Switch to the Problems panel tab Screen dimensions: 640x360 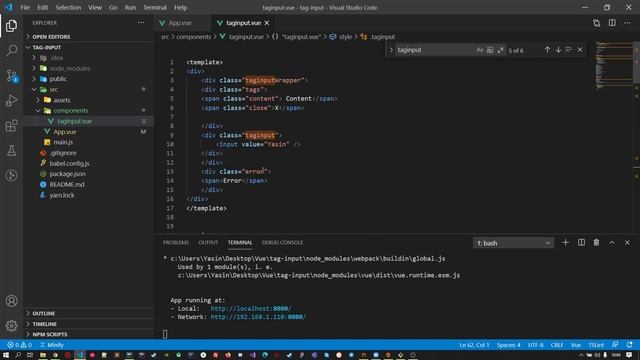tap(176, 242)
